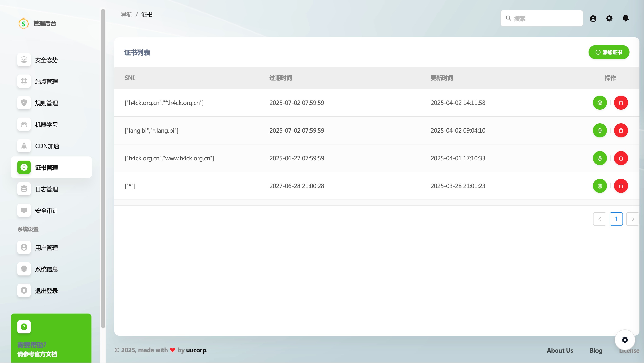Select page 1 in pagination

click(x=616, y=219)
